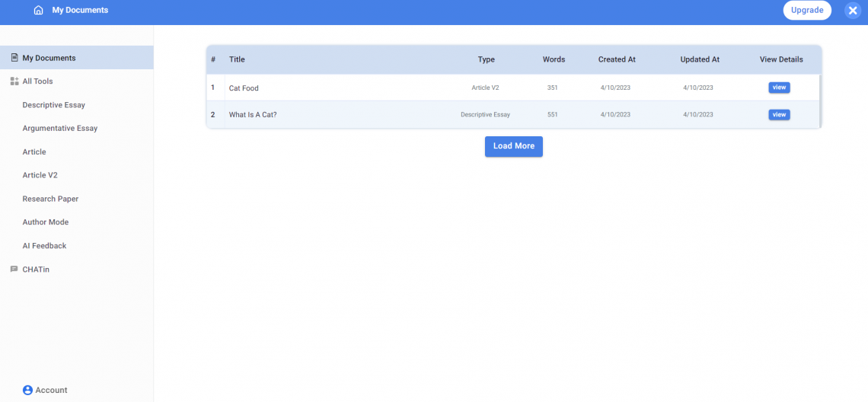View details of What Is A Cat? document
Image resolution: width=868 pixels, height=402 pixels.
pos(779,115)
